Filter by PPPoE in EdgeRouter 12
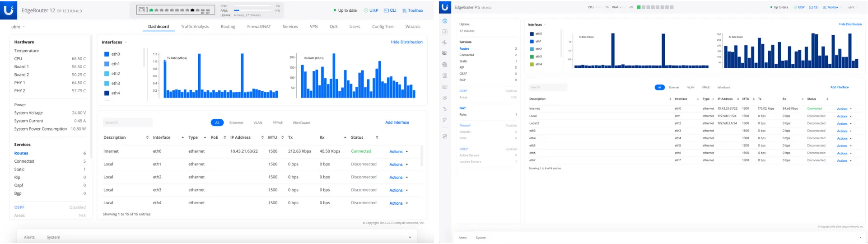 point(277,123)
